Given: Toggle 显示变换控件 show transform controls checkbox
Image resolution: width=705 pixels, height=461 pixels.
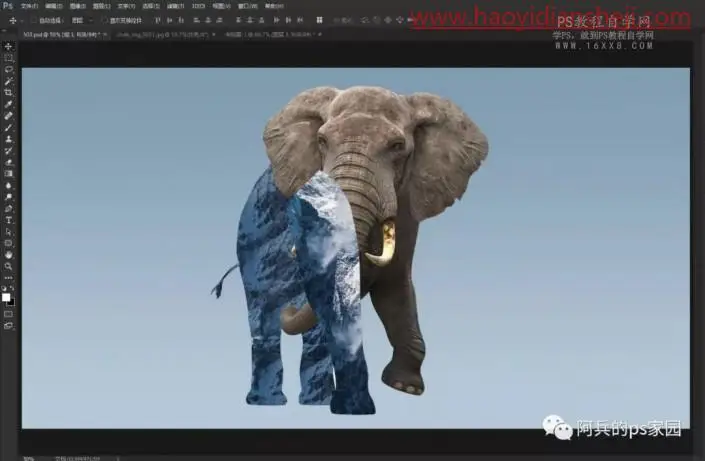Looking at the screenshot, I should (104, 20).
